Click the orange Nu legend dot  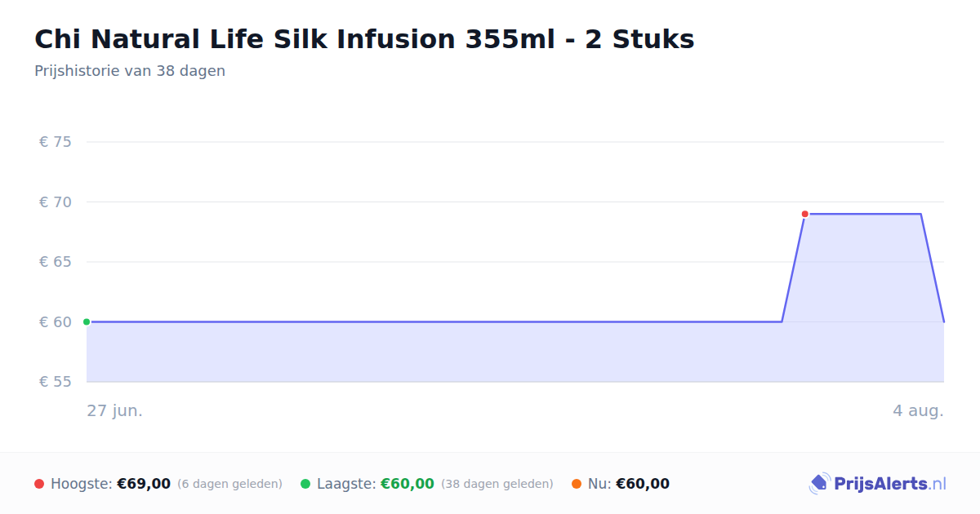(x=577, y=484)
